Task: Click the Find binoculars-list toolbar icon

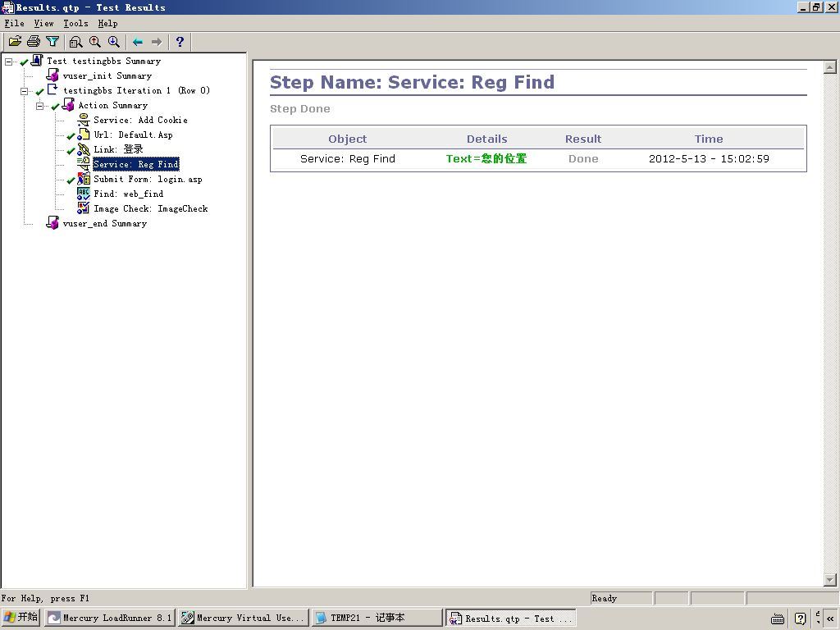Action: click(x=76, y=41)
